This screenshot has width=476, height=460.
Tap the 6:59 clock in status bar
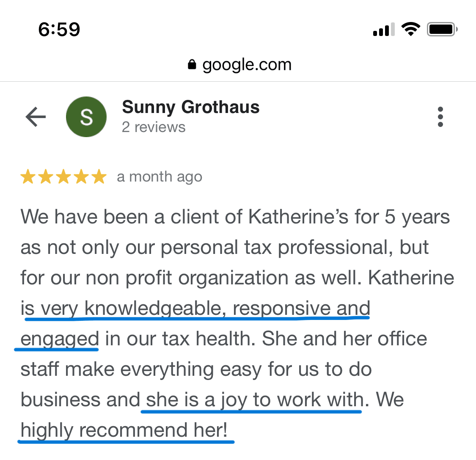(x=59, y=29)
